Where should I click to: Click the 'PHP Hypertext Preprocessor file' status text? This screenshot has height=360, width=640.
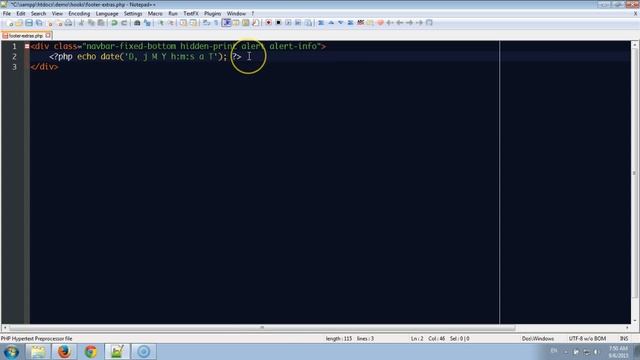36,338
